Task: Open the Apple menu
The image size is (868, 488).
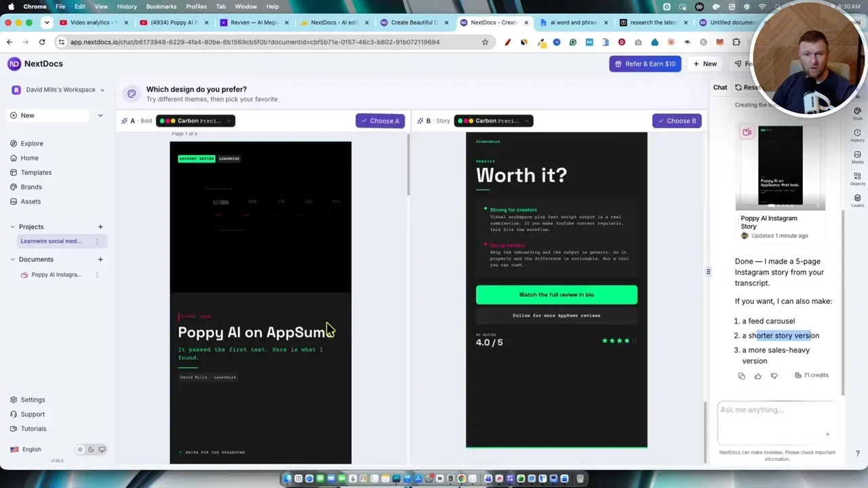Action: pyautogui.click(x=11, y=6)
